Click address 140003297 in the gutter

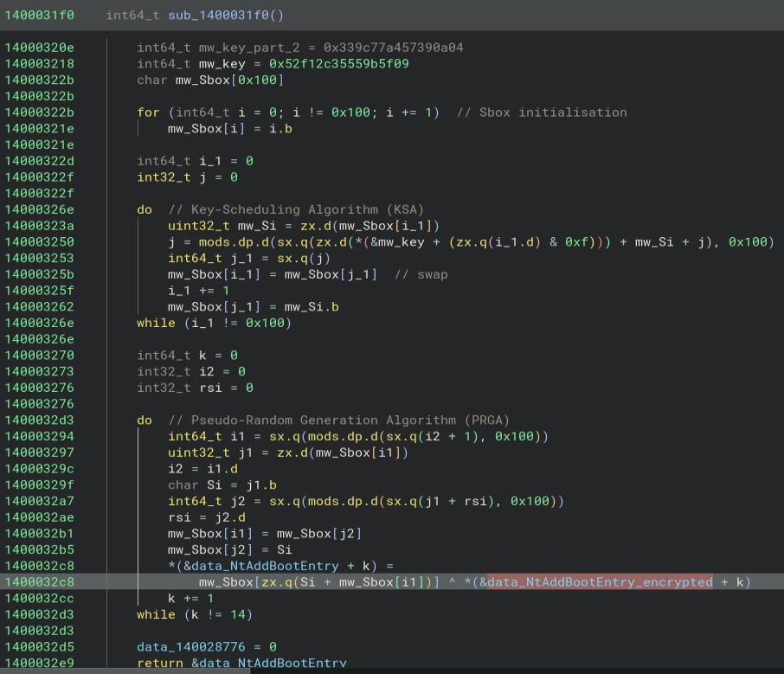pyautogui.click(x=40, y=453)
